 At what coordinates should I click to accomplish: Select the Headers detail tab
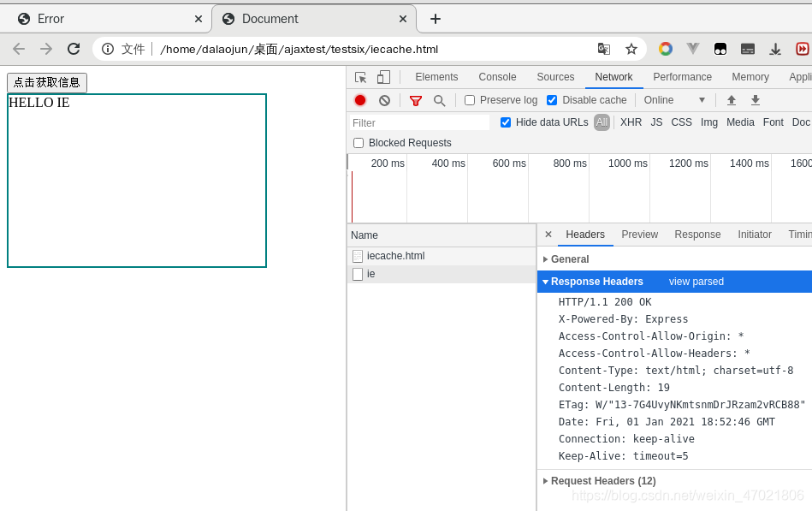[x=585, y=235]
